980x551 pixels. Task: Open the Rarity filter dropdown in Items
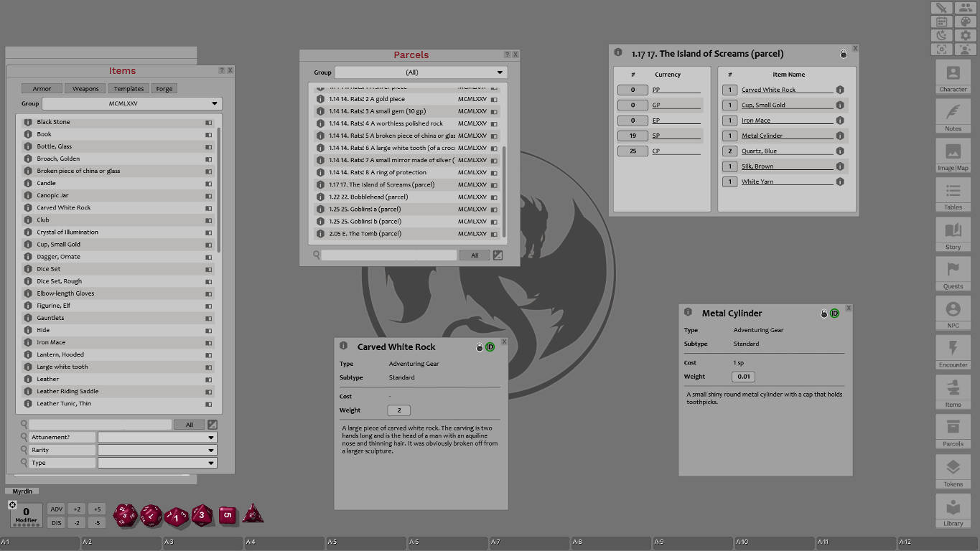pyautogui.click(x=157, y=450)
